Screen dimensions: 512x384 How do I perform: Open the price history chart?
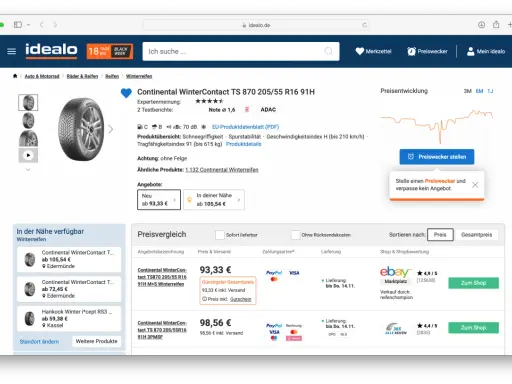pos(437,126)
